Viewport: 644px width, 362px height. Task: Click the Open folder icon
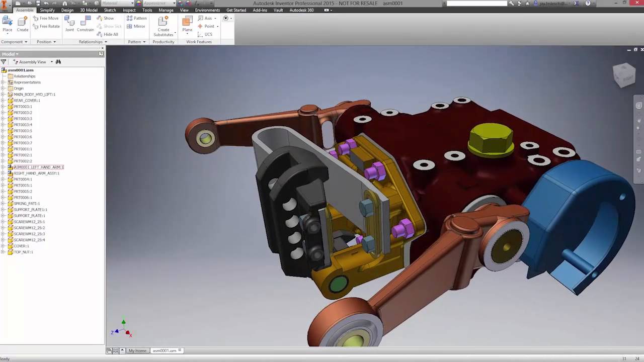(30, 4)
